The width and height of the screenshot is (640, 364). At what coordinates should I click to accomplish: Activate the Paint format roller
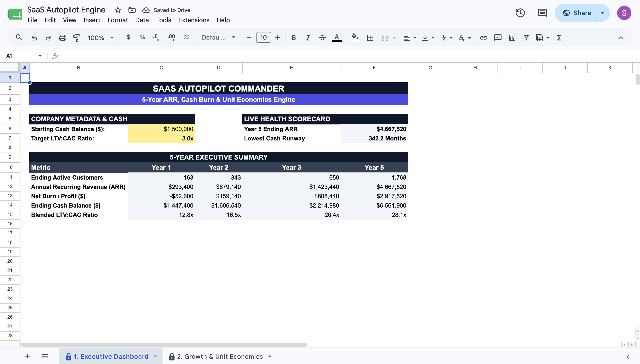click(76, 38)
